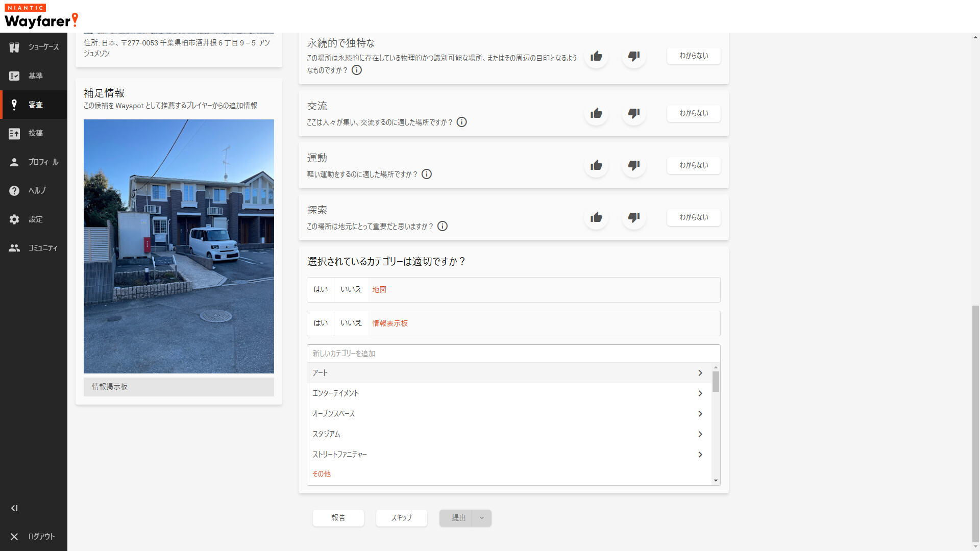Click the ヘルプ help label

click(37, 191)
